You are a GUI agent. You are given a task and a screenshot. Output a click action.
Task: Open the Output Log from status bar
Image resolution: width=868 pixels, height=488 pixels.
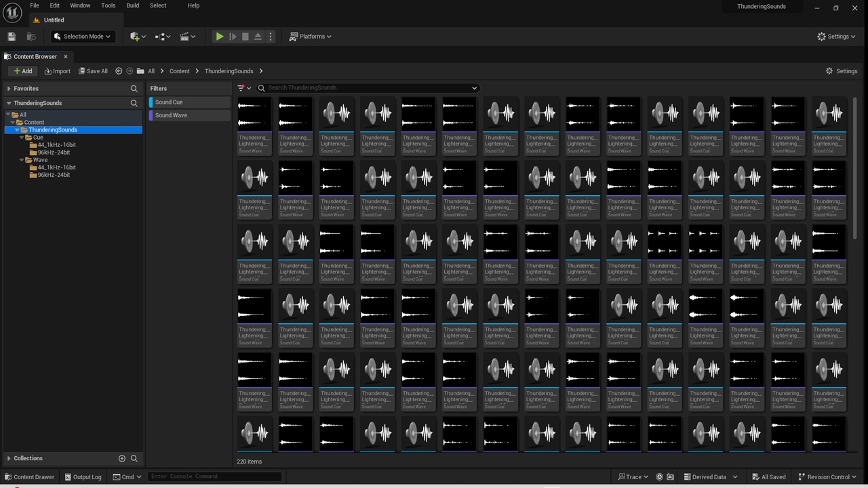(82, 477)
